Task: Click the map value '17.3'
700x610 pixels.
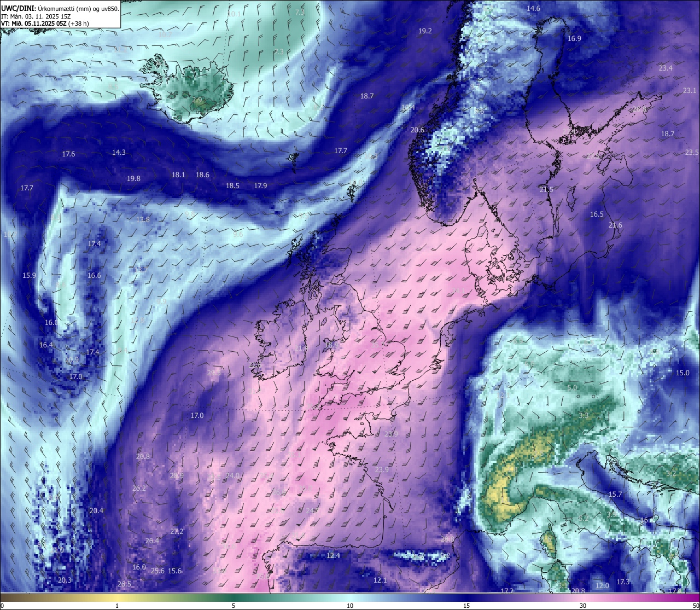Action: click(623, 582)
